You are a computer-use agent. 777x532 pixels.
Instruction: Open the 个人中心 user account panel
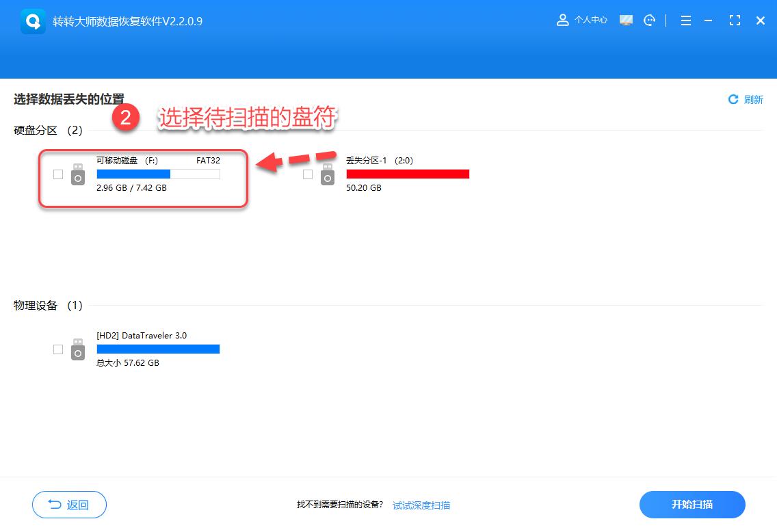tap(582, 20)
